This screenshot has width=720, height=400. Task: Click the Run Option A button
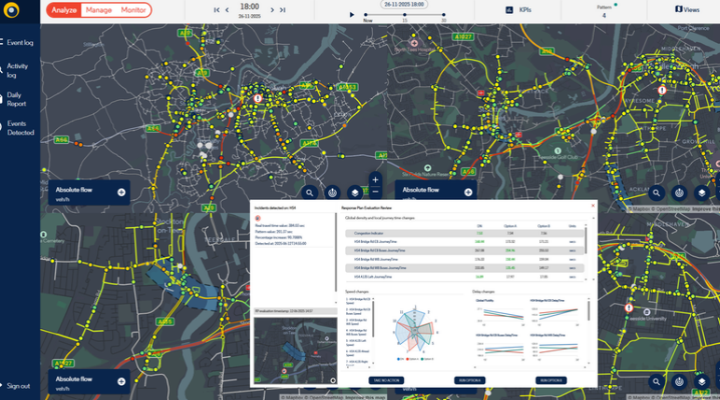point(469,380)
